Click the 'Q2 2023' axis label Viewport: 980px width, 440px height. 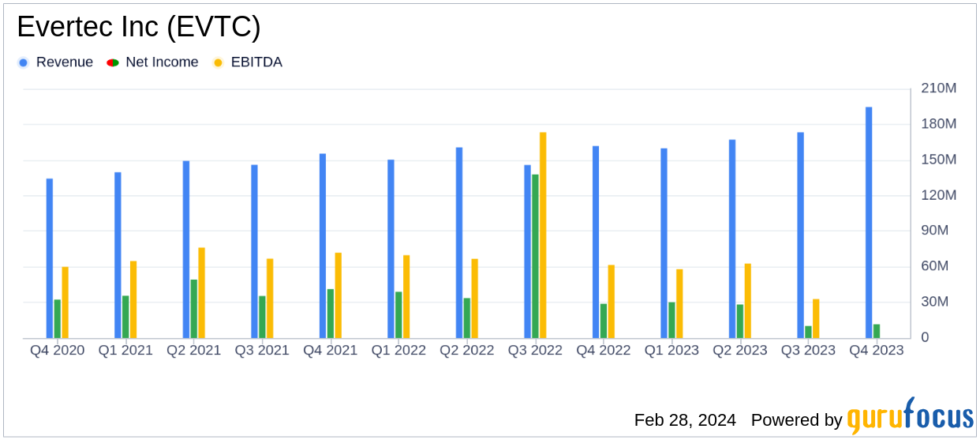[740, 351]
